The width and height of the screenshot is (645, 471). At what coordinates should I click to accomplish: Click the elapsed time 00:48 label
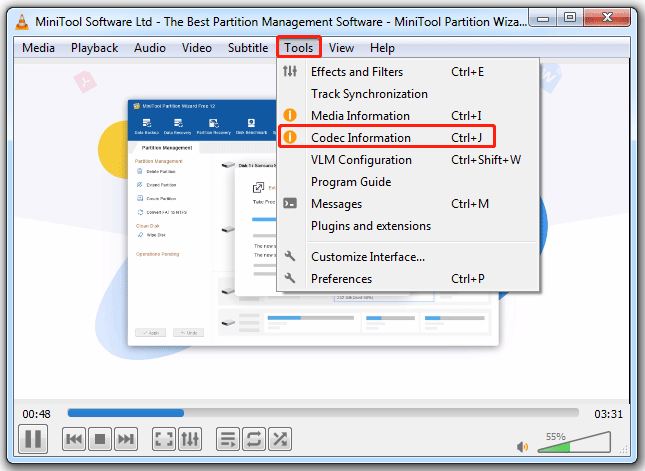(37, 414)
